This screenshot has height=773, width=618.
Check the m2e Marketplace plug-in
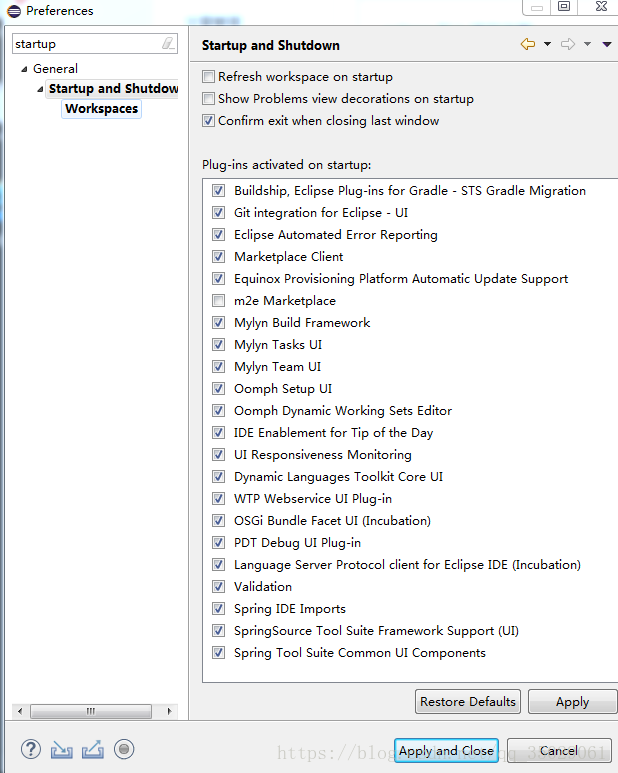click(218, 301)
